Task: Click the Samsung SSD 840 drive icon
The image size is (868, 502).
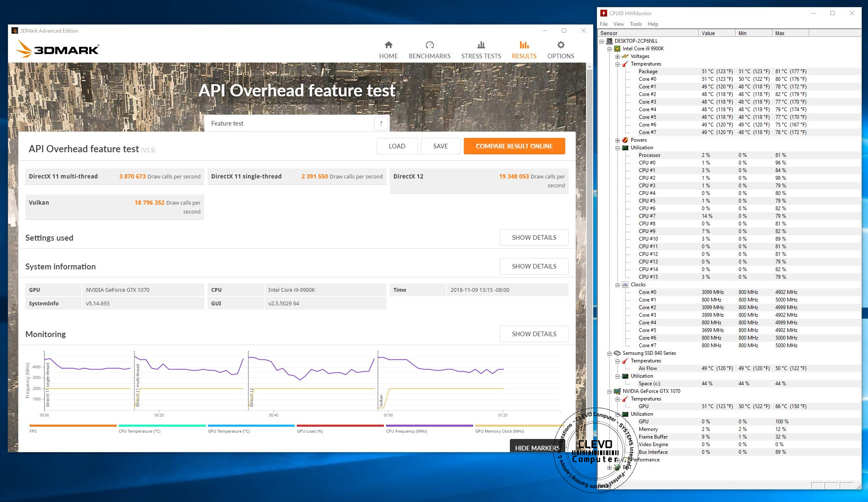Action: (617, 353)
